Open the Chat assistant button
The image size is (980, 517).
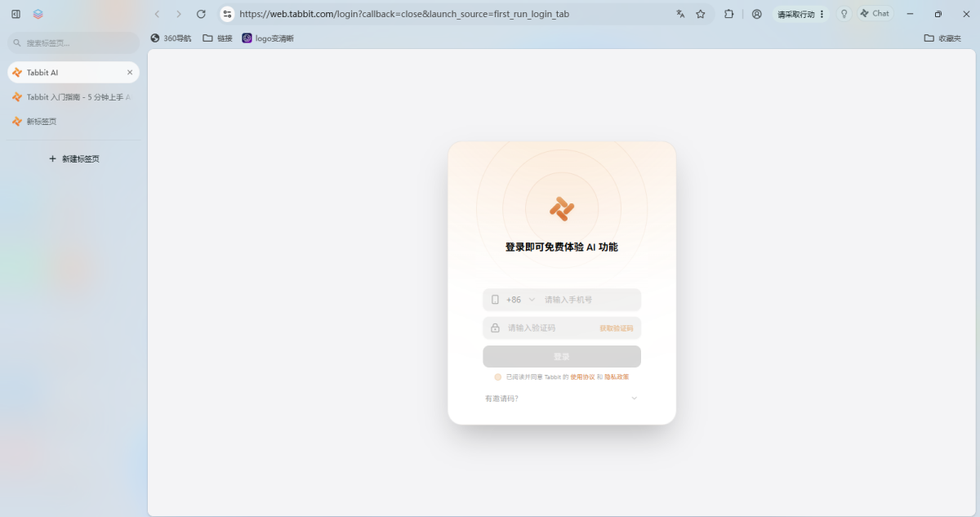click(x=875, y=14)
